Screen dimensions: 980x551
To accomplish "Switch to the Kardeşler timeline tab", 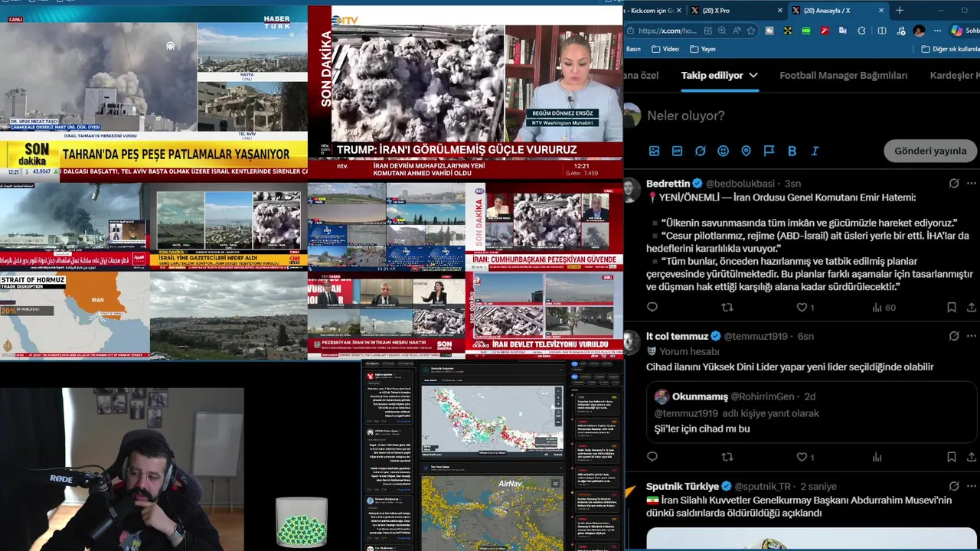I will coord(955,75).
